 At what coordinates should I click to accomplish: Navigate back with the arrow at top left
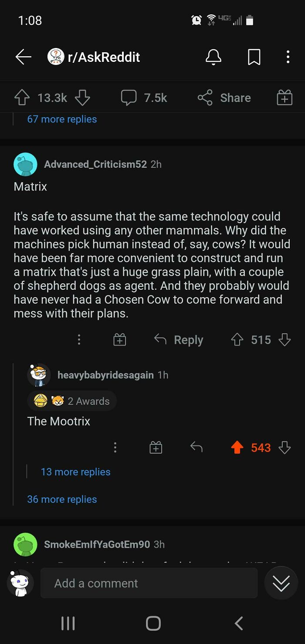(23, 57)
